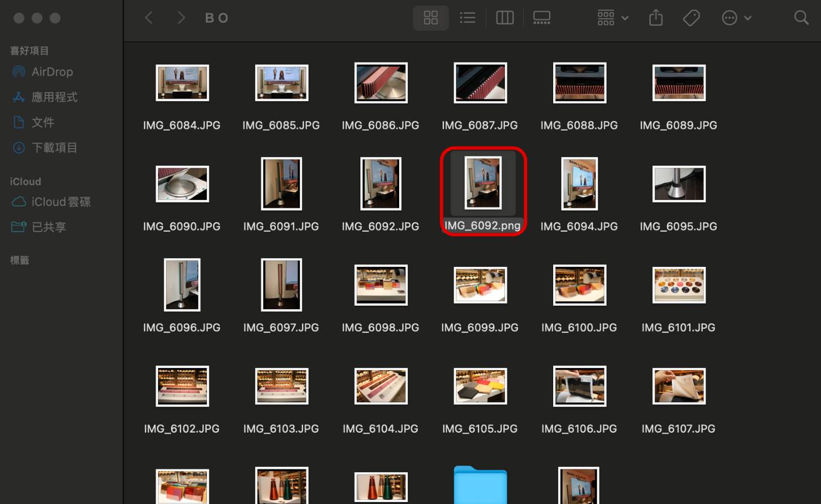Select the IMG_6100.JPG thumbnail
This screenshot has width=821, height=504.
(579, 285)
